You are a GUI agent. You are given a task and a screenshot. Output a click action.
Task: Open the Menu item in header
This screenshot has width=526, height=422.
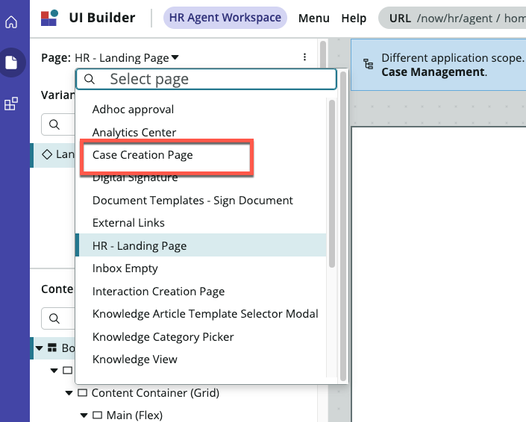(314, 18)
